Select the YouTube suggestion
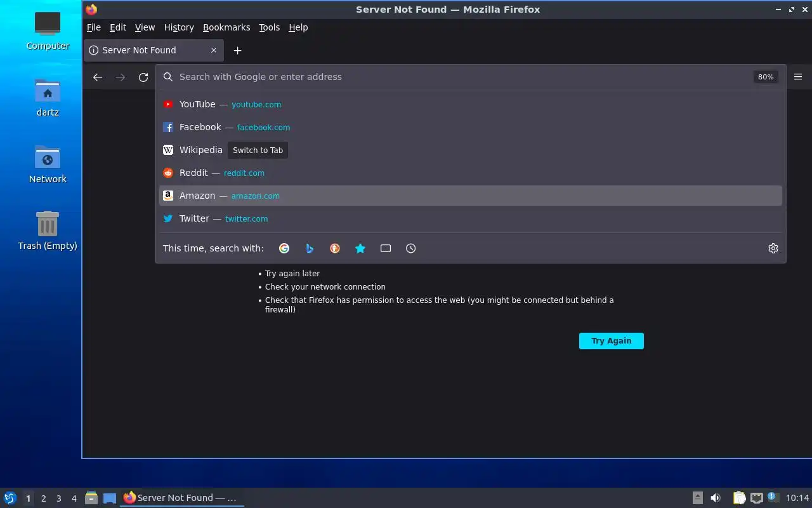Viewport: 812px width, 508px height. pos(470,104)
